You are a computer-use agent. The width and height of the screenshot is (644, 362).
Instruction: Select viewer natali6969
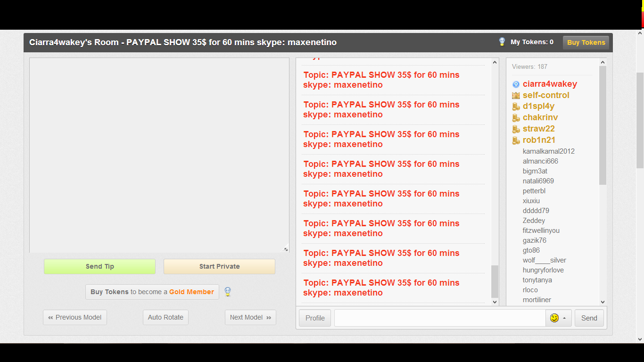(538, 181)
